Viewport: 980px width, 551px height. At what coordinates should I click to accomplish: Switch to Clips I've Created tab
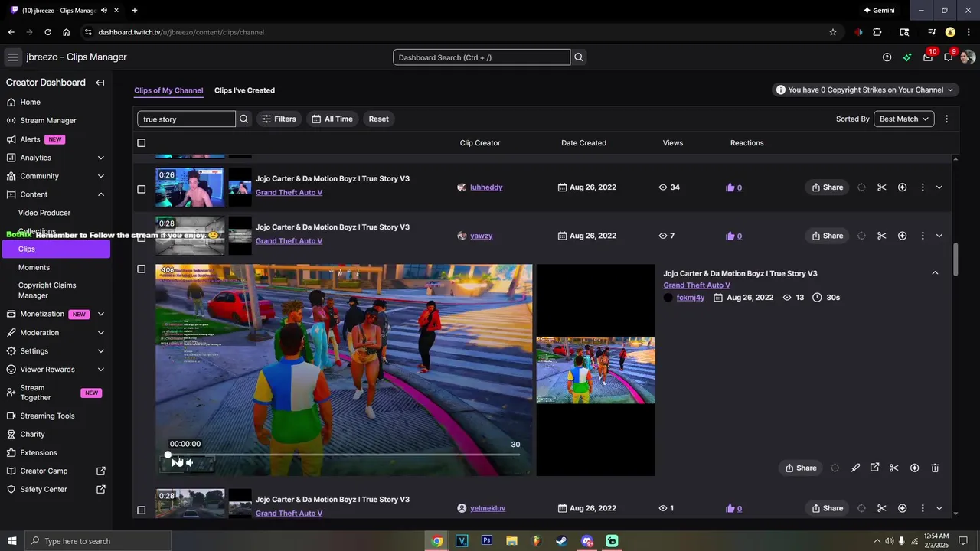tap(244, 90)
